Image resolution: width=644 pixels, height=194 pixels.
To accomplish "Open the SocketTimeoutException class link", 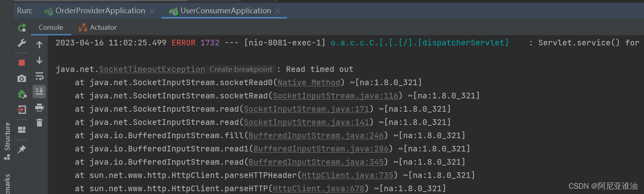I will tap(152, 69).
